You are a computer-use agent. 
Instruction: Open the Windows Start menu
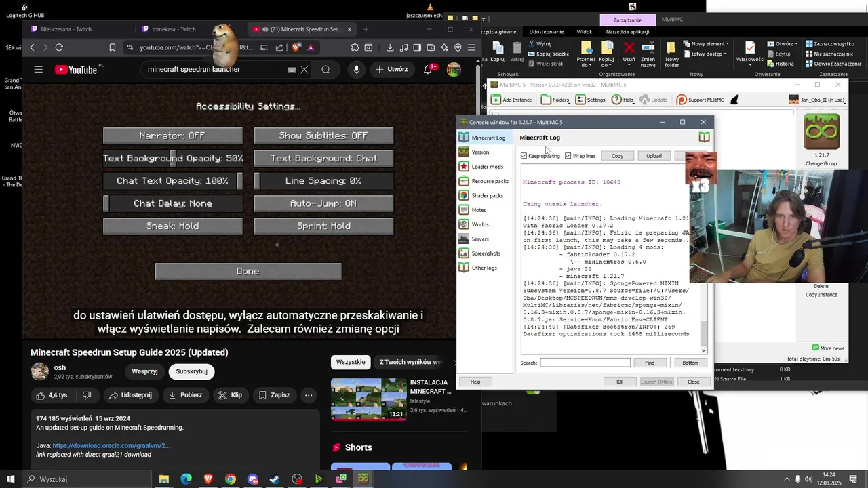click(11, 479)
